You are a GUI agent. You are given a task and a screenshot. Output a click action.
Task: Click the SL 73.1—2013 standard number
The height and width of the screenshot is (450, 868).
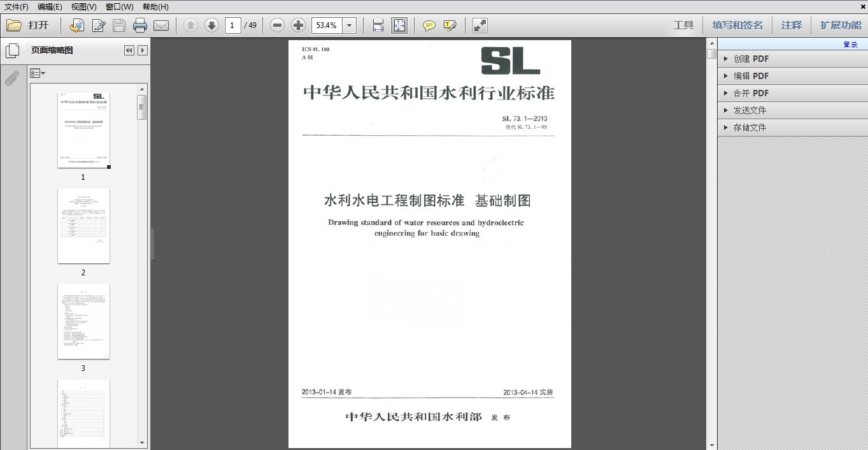point(525,119)
